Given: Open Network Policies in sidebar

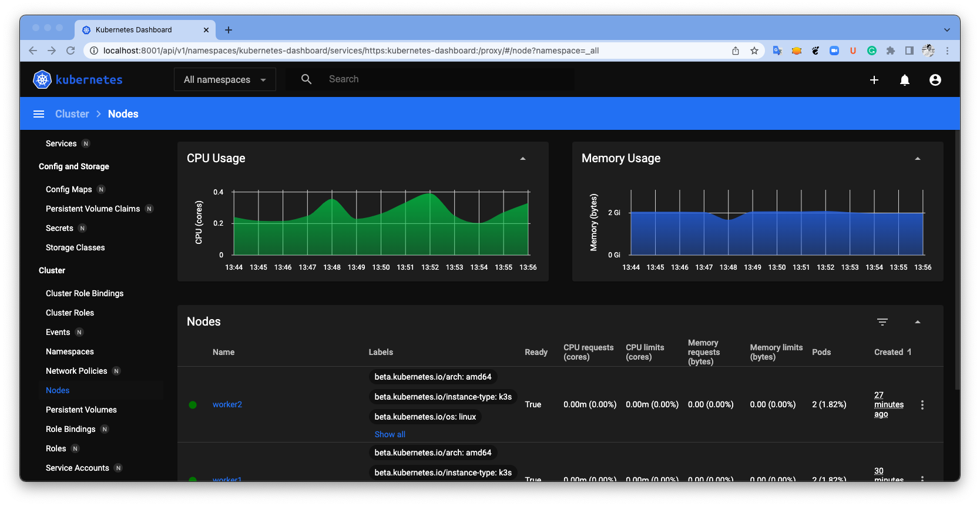Looking at the screenshot, I should 76,371.
